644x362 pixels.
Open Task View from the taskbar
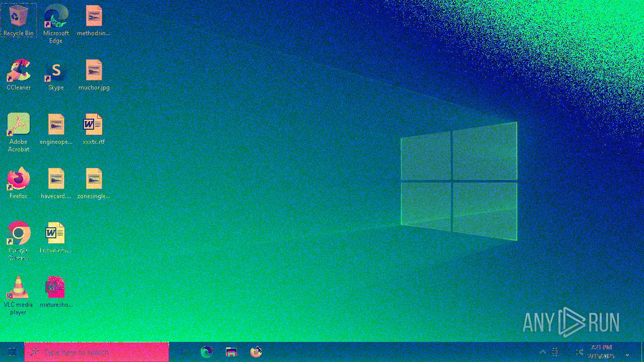(182, 352)
